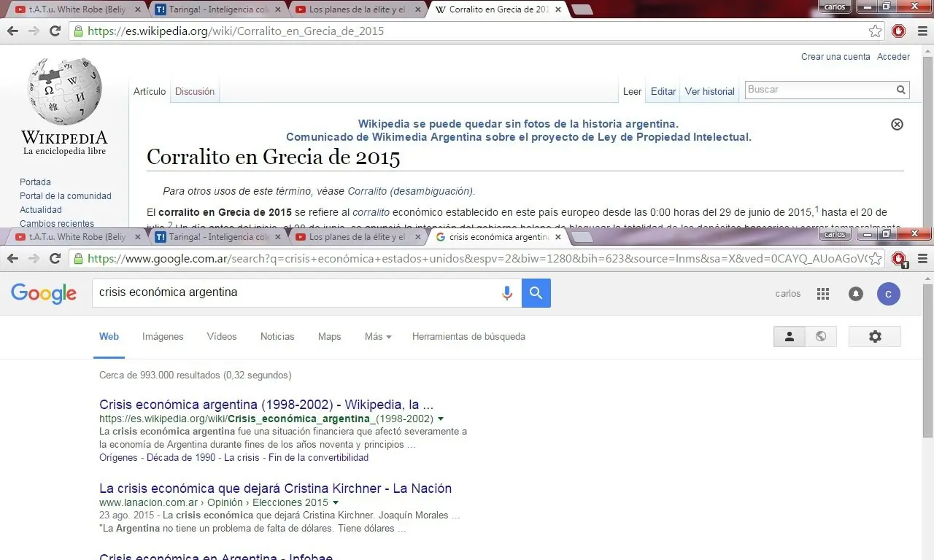Open Discusión tab on Wikipedia article
Screen dimensions: 934x560
click(x=195, y=92)
